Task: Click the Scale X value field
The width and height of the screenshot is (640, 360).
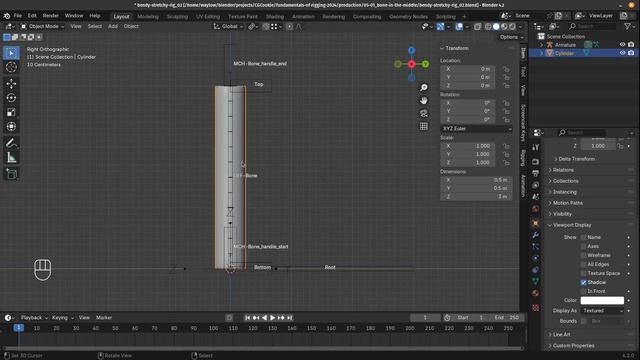Action: [468, 146]
